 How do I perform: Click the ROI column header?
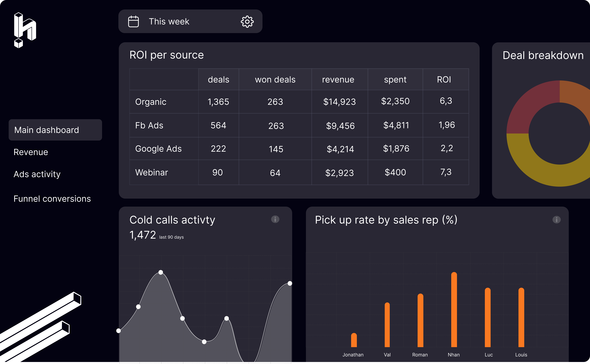pyautogui.click(x=444, y=80)
